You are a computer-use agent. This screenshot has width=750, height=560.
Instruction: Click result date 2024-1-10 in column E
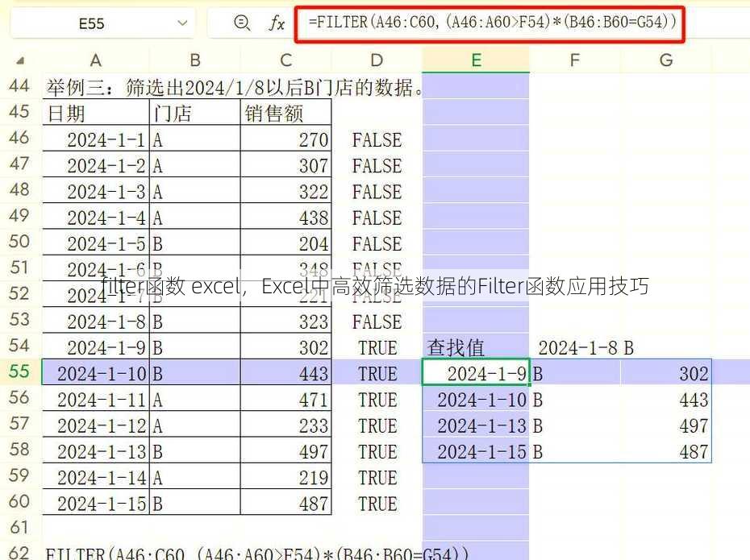[x=476, y=399]
